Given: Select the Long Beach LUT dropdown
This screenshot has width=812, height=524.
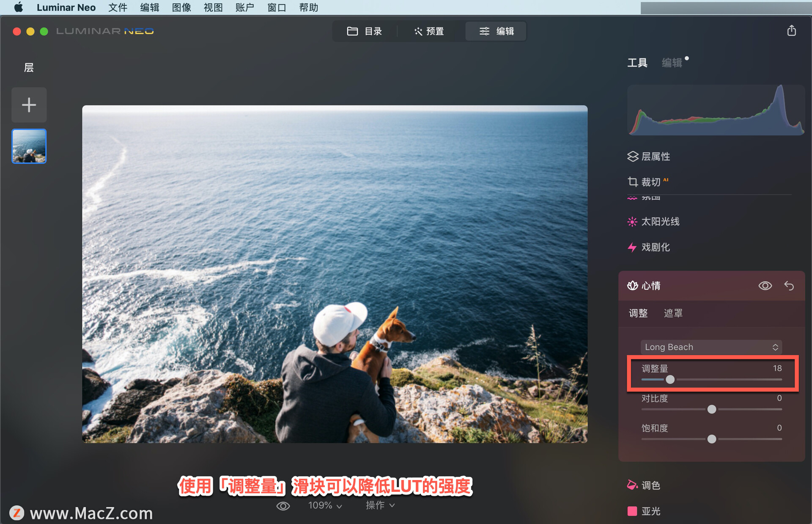Looking at the screenshot, I should pos(709,345).
